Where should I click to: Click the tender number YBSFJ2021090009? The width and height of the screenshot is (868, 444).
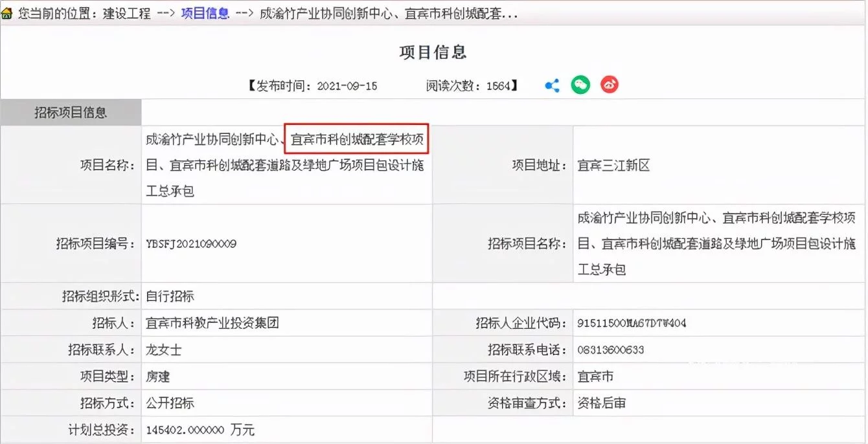pos(191,244)
